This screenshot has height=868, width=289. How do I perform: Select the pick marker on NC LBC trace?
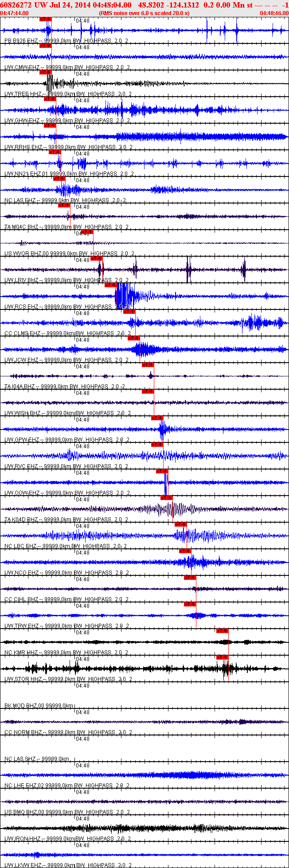click(x=181, y=524)
